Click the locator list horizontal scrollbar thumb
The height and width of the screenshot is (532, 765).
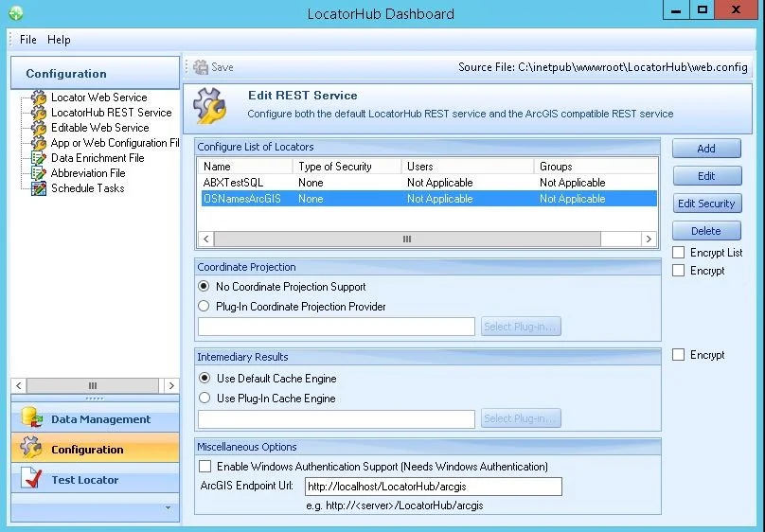pyautogui.click(x=407, y=239)
